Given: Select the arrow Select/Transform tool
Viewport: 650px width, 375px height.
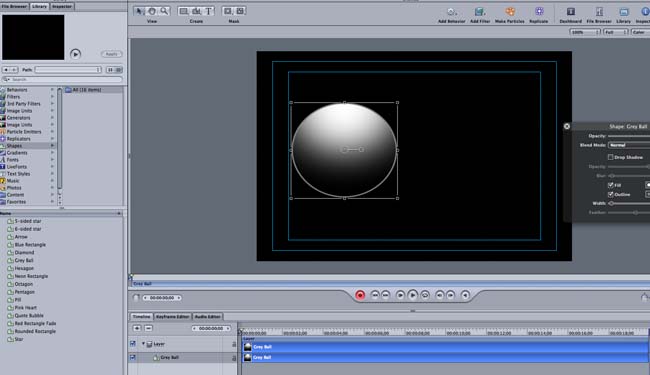Looking at the screenshot, I should [140, 11].
